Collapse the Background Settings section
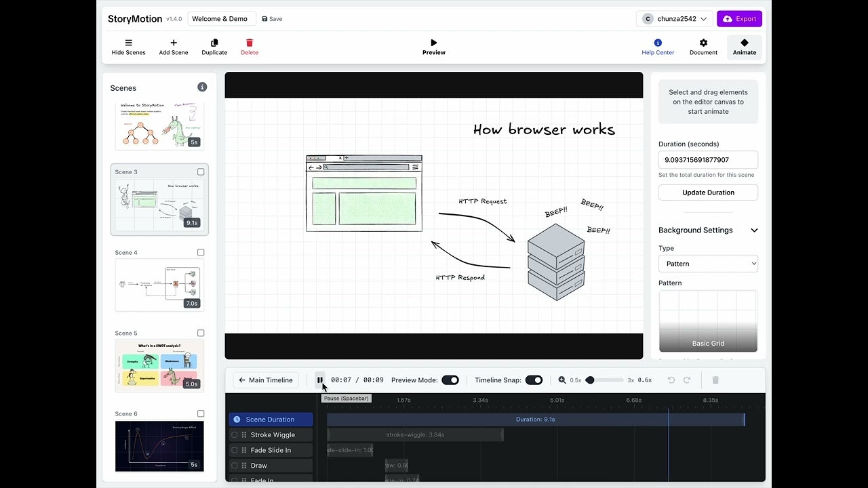The image size is (868, 488). [754, 230]
